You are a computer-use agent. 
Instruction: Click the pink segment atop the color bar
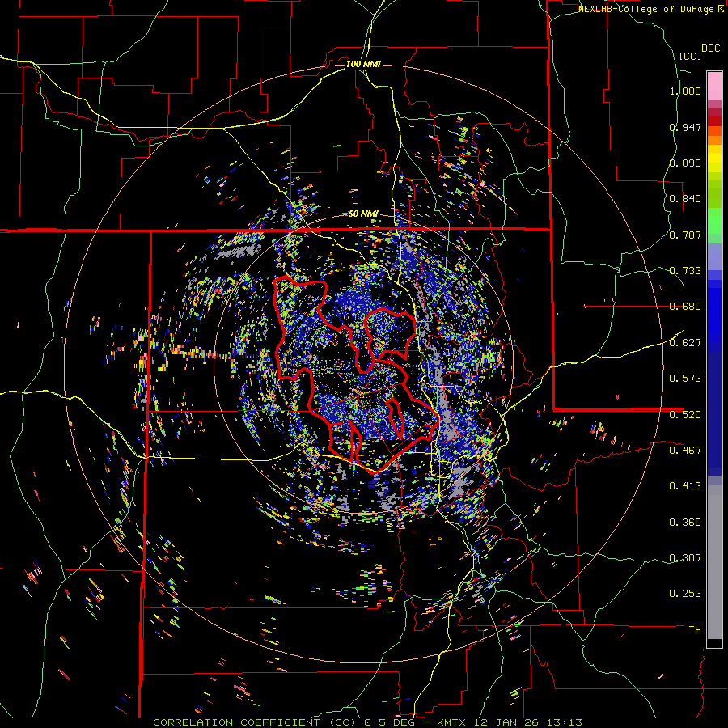[714, 87]
